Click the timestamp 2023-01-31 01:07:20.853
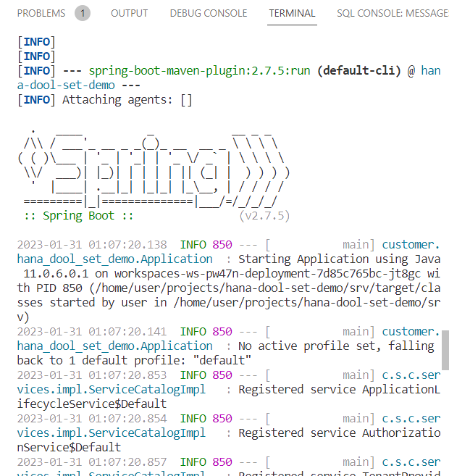 click(92, 375)
